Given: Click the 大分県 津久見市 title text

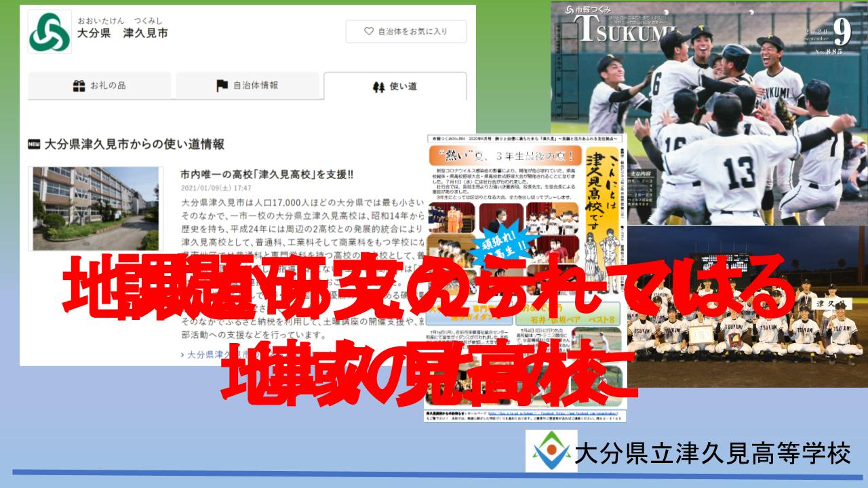Looking at the screenshot, I should 122,33.
